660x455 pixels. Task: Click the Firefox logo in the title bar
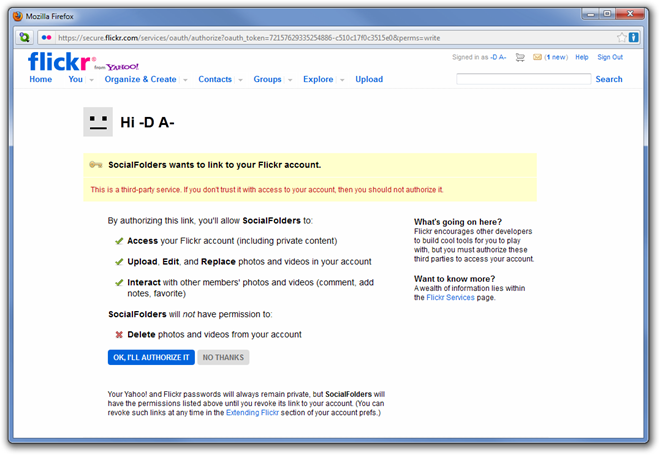(x=18, y=16)
